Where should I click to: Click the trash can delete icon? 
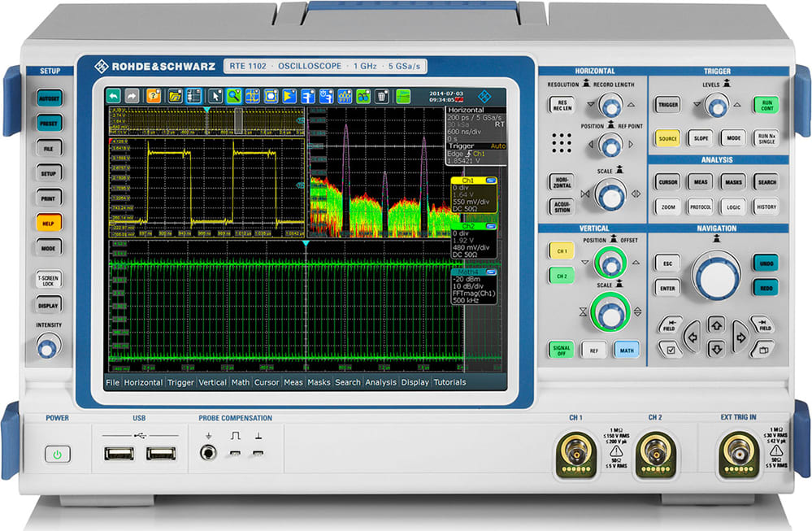coord(382,96)
